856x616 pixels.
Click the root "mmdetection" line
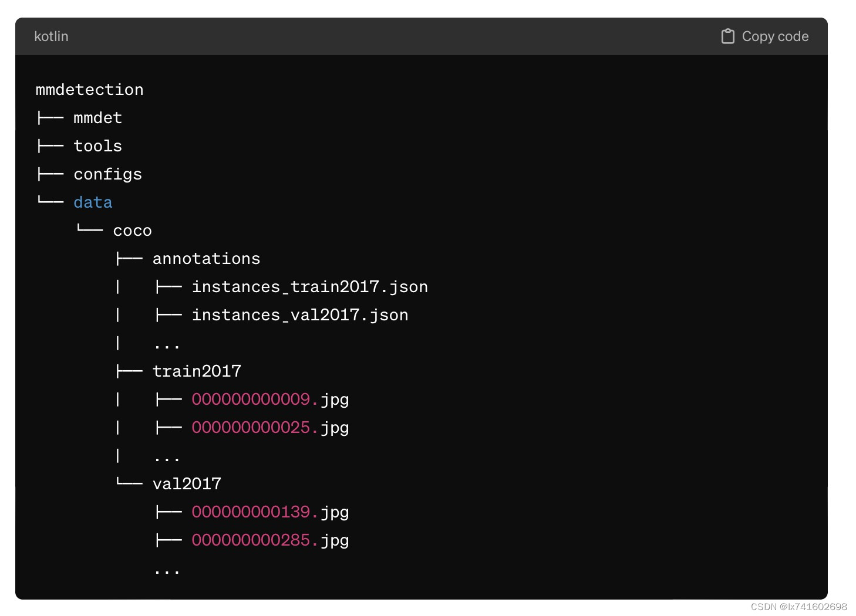click(89, 90)
